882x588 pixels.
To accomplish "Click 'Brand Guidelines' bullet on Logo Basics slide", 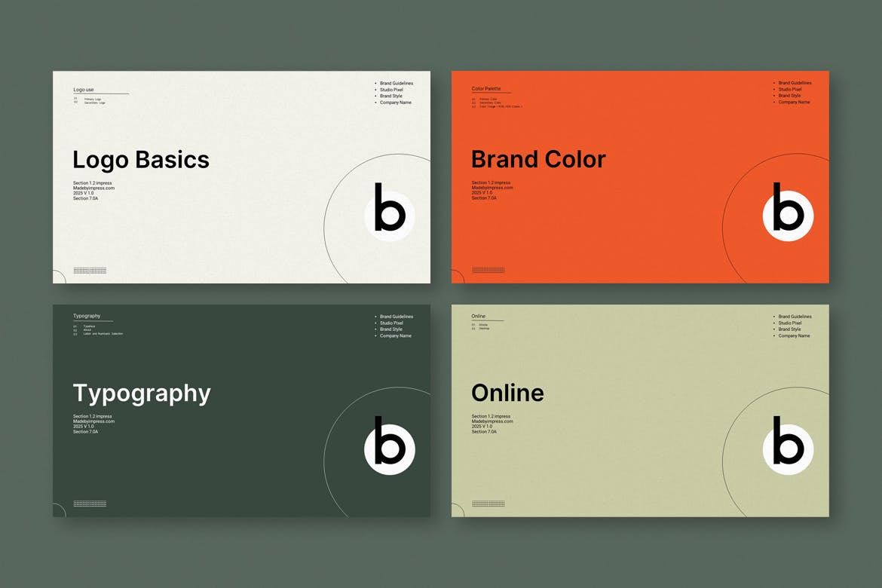I will tap(396, 83).
